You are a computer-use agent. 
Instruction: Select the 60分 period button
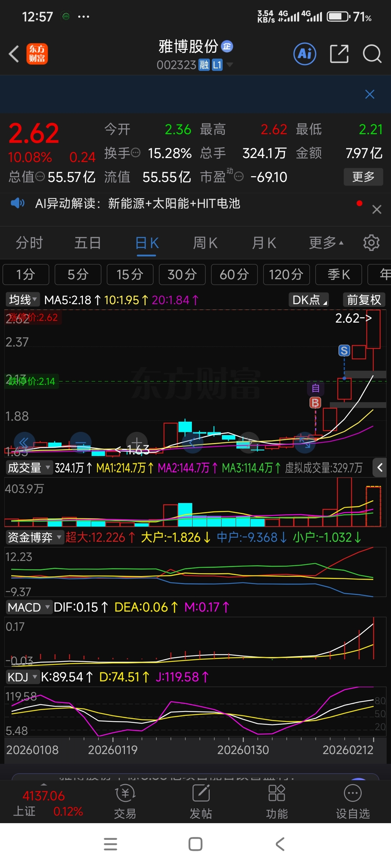click(x=234, y=275)
